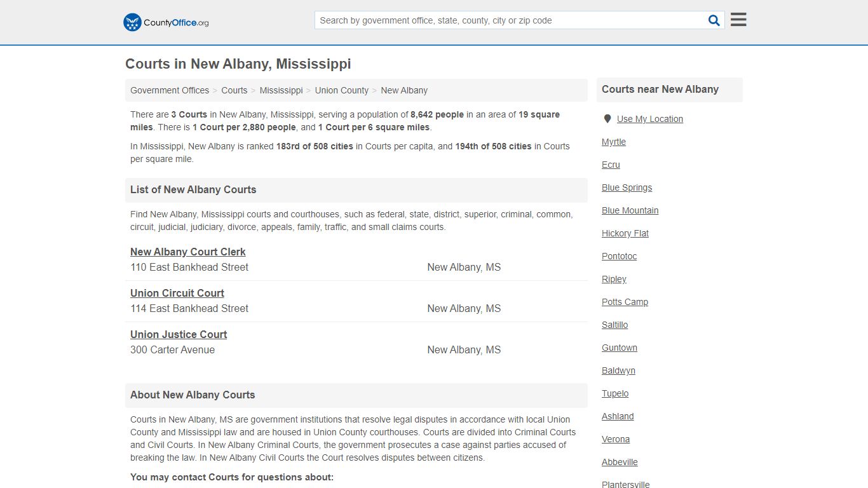The height and width of the screenshot is (488, 868).
Task: Click the address 114 East Bankhead Street
Action: [189, 308]
